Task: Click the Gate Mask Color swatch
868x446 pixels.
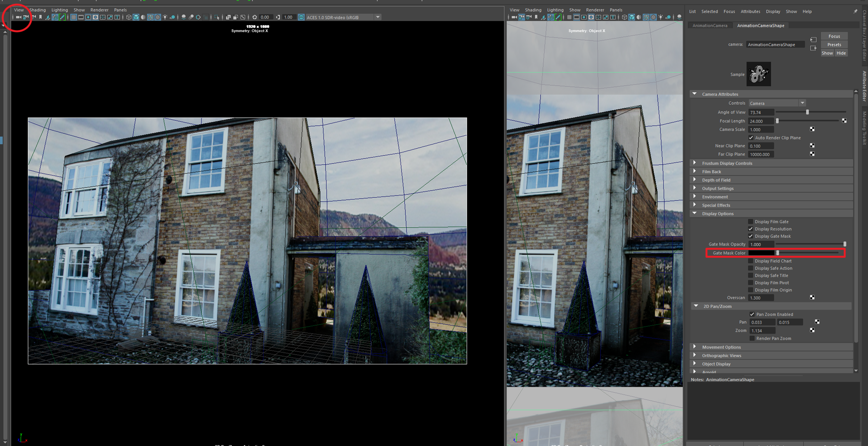Action: pos(761,253)
